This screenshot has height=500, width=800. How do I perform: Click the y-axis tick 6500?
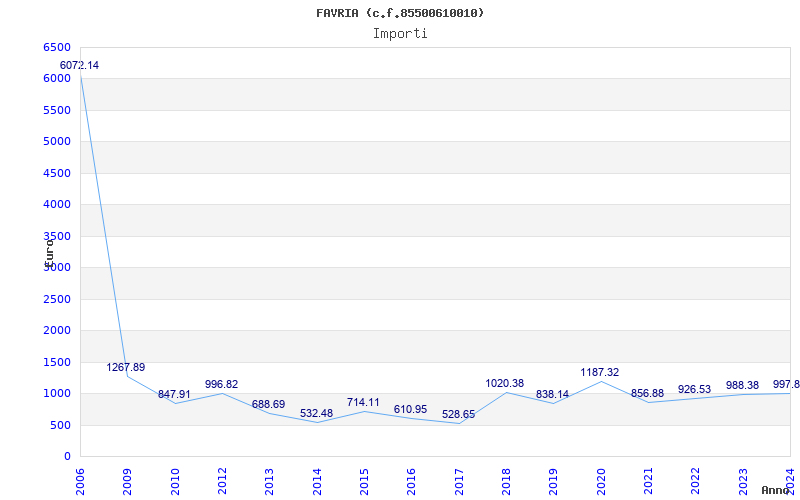(x=57, y=47)
